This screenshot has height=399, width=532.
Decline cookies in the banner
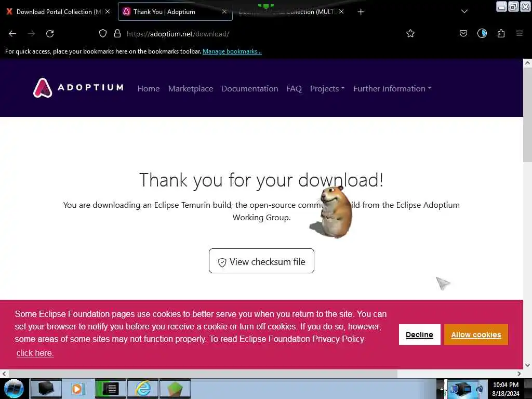pyautogui.click(x=420, y=335)
